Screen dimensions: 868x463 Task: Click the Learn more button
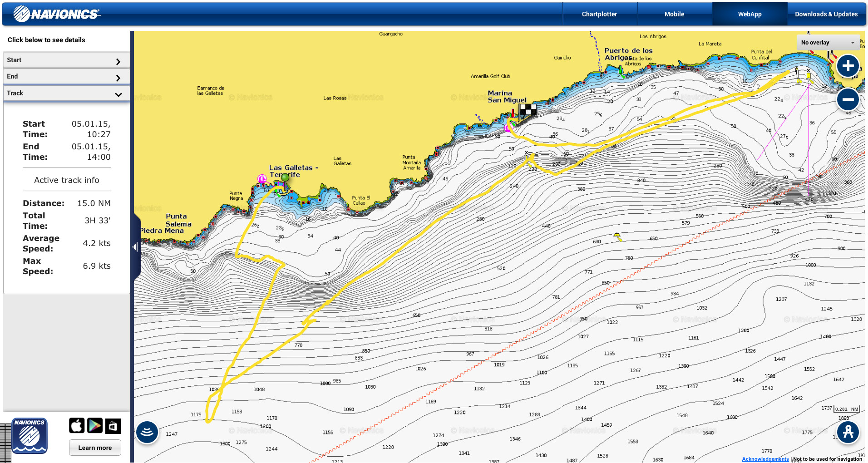tap(95, 448)
